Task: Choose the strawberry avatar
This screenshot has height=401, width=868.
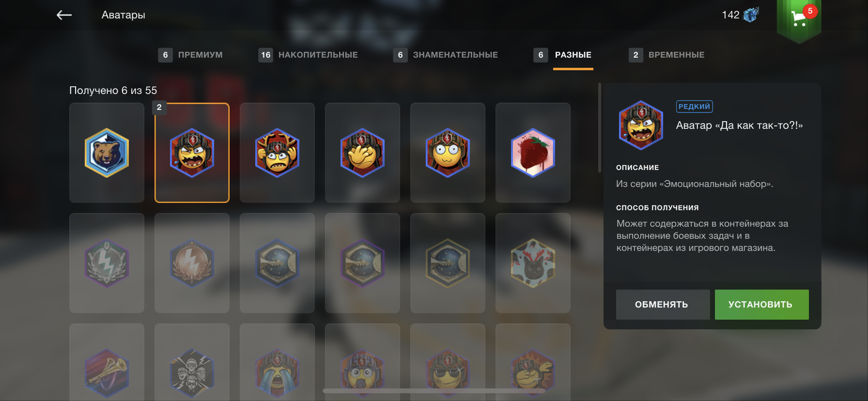Action: 533,153
